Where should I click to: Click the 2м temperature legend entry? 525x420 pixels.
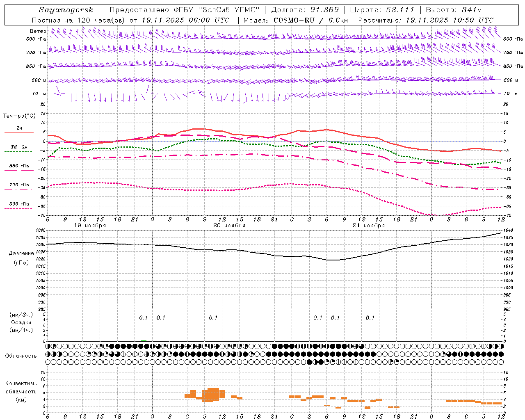point(19,128)
